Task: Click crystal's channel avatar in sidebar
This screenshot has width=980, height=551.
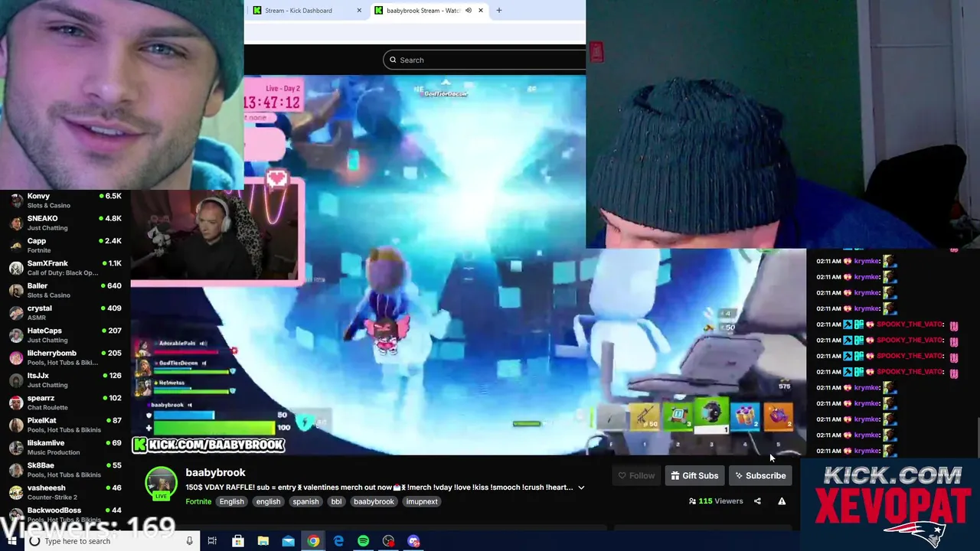Action: 16,312
